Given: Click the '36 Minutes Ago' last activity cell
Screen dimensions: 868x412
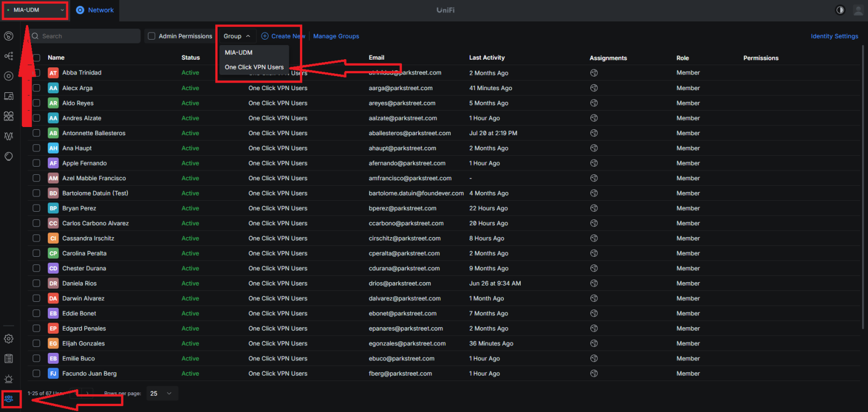Looking at the screenshot, I should coord(491,344).
